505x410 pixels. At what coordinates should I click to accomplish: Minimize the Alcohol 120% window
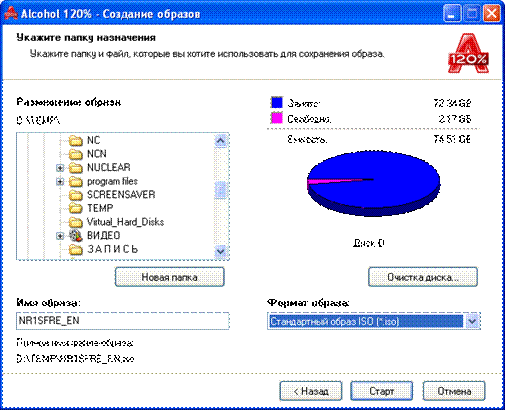[452, 14]
